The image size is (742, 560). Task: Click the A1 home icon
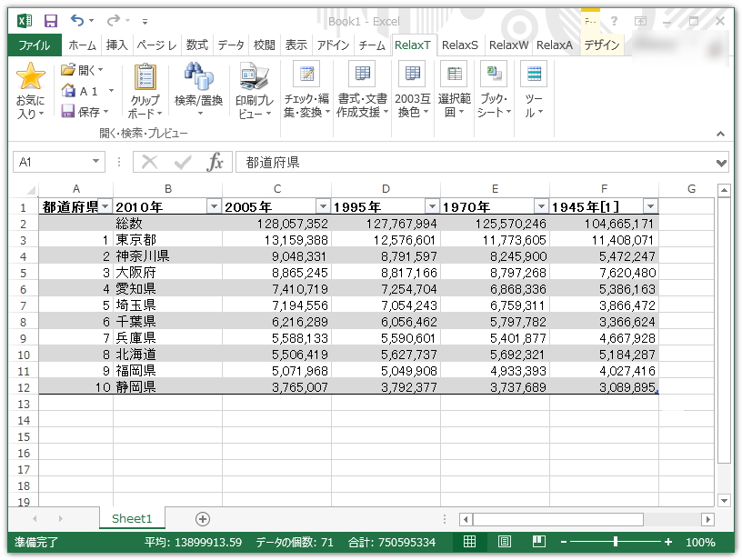[x=68, y=90]
